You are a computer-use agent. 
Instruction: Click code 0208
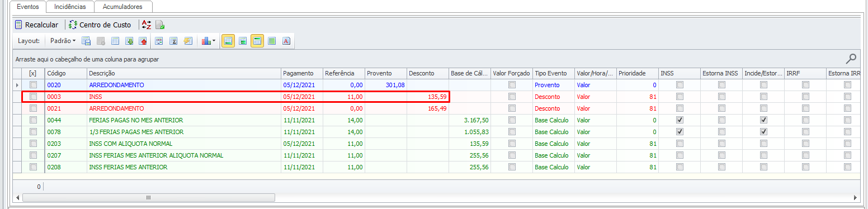point(54,167)
